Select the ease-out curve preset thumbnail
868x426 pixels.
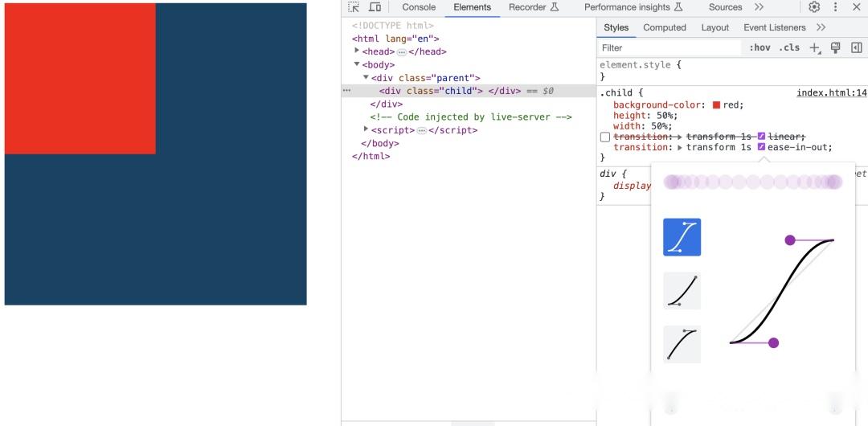682,344
